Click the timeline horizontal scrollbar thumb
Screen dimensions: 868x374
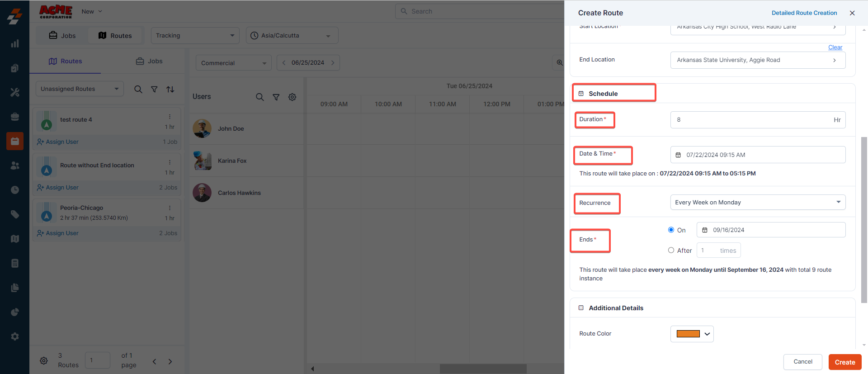(483, 369)
